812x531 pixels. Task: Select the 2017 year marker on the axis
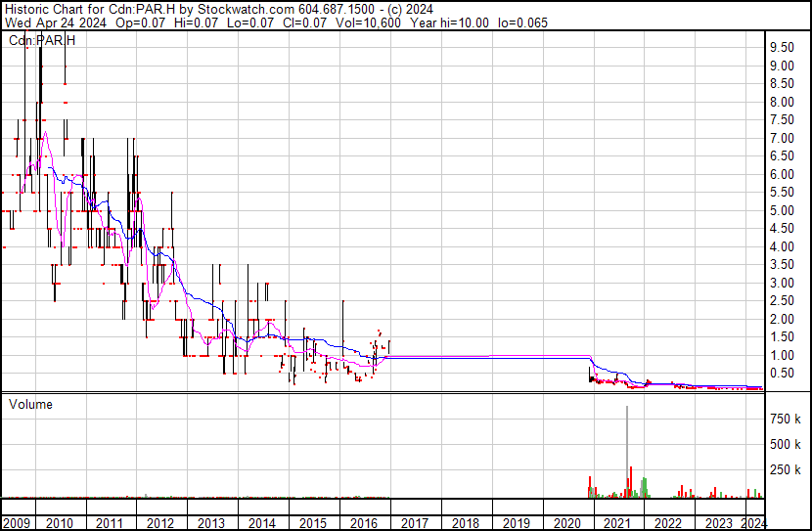click(414, 521)
